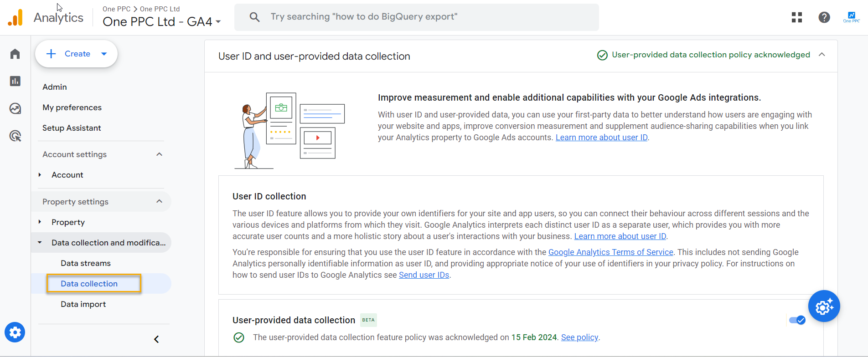Image resolution: width=868 pixels, height=357 pixels.
Task: Collapse the User ID data collection panel chevron
Action: [x=822, y=55]
